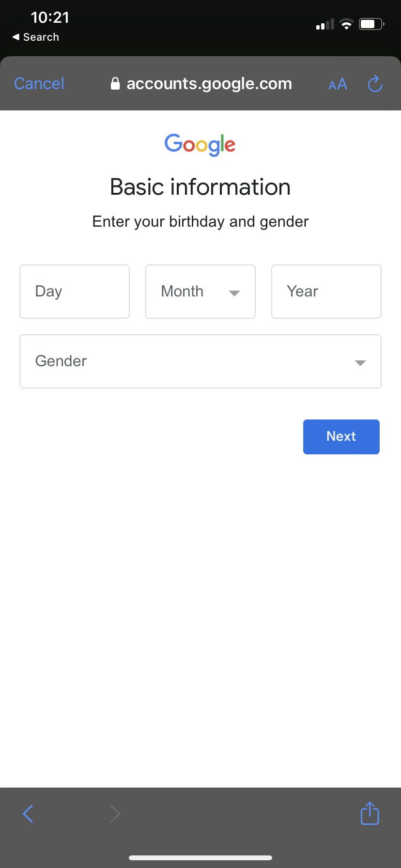Select the Day input field
This screenshot has width=401, height=868.
tap(74, 292)
